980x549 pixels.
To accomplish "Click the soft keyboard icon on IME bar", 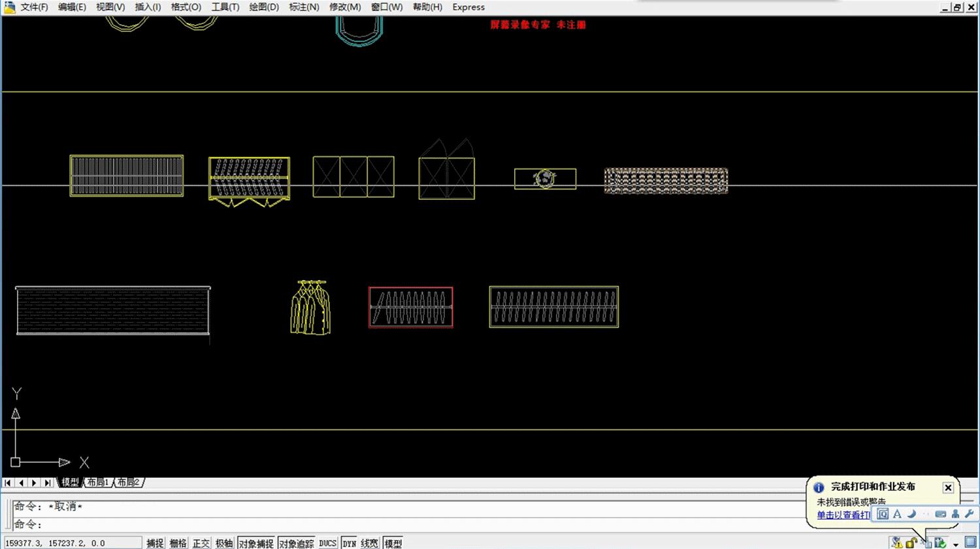I will [940, 514].
